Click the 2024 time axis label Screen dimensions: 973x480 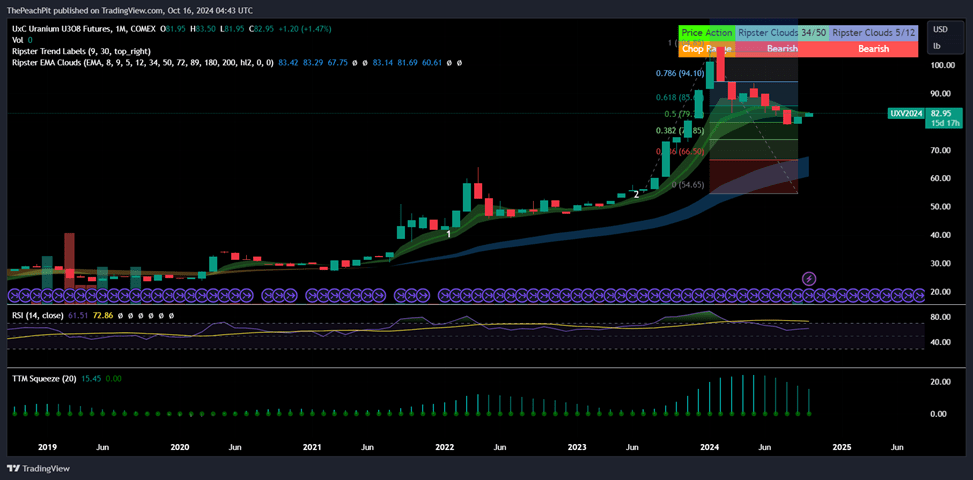click(709, 447)
